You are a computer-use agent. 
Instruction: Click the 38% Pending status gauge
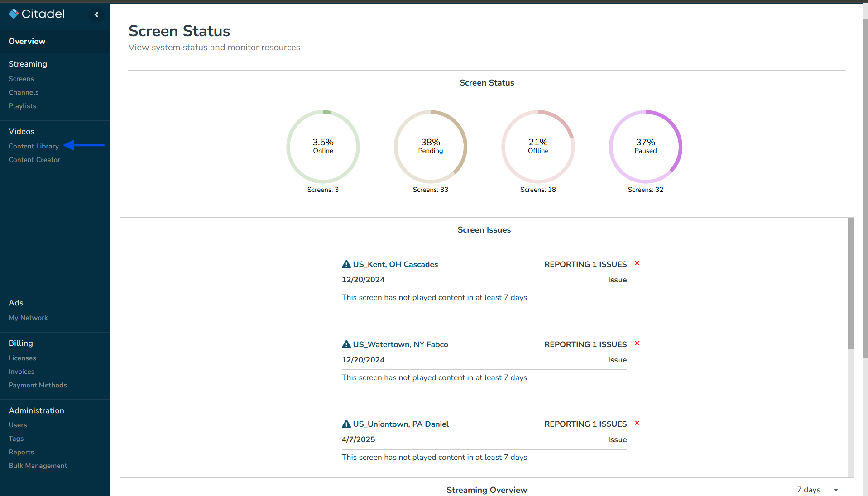pyautogui.click(x=431, y=147)
